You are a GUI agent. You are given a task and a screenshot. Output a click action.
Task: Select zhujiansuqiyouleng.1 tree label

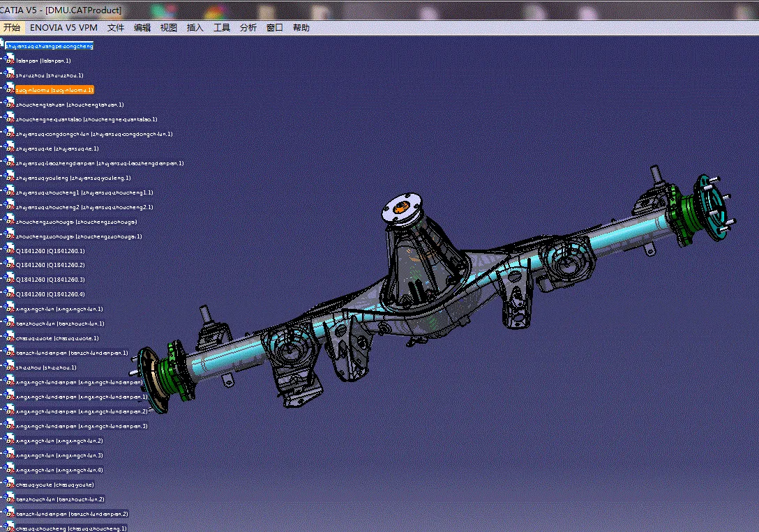[73, 178]
